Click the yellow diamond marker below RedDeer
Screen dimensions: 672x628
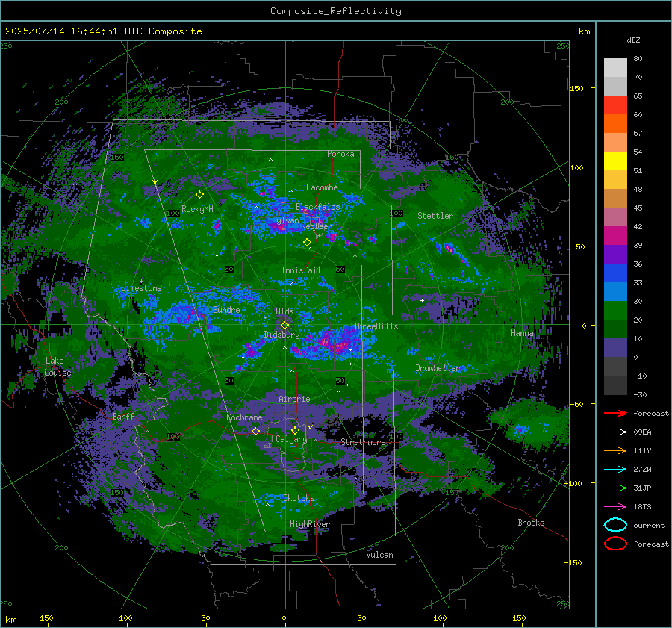(307, 243)
